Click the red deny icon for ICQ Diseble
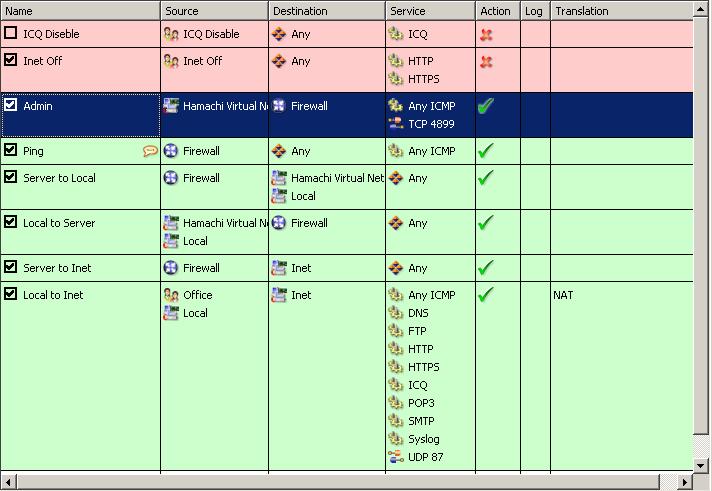The image size is (712, 491). [487, 34]
